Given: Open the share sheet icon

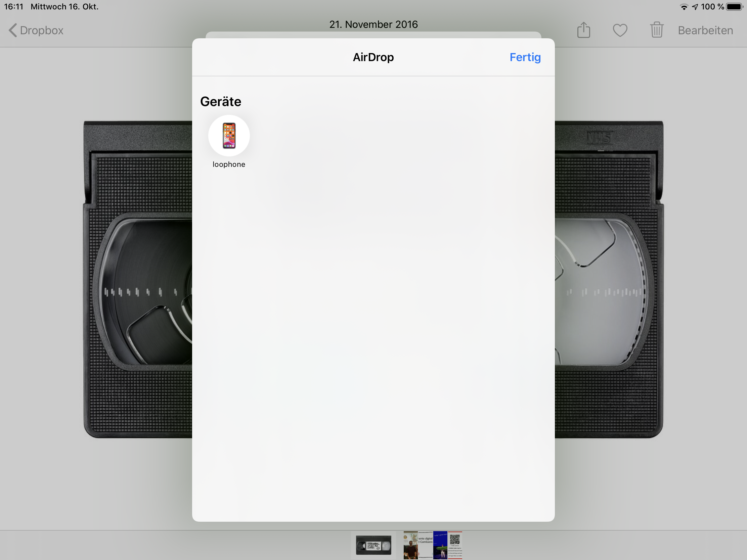Looking at the screenshot, I should click(583, 30).
